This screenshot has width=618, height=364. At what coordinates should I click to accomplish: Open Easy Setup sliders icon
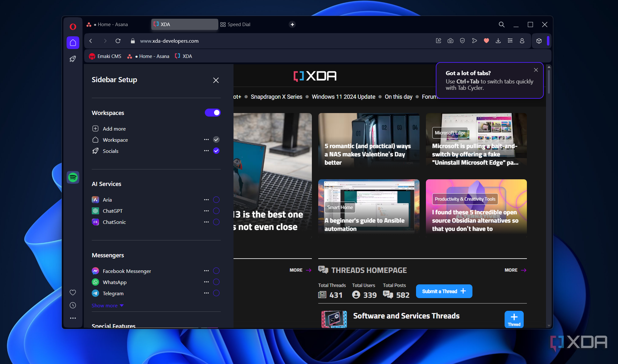pyautogui.click(x=510, y=40)
